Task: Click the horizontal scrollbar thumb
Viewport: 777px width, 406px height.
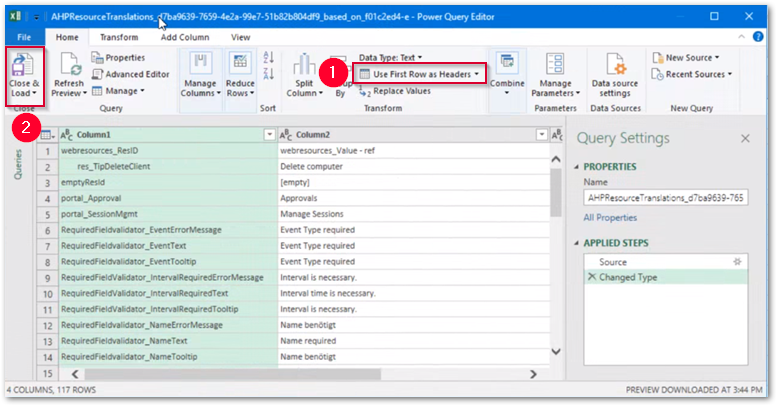Action: click(x=232, y=374)
